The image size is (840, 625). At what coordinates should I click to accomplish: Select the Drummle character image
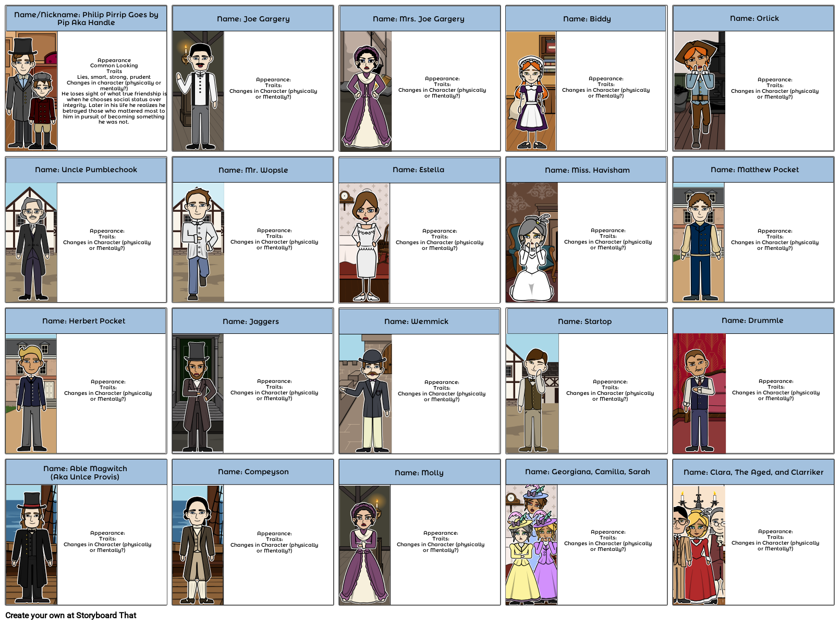tap(699, 394)
